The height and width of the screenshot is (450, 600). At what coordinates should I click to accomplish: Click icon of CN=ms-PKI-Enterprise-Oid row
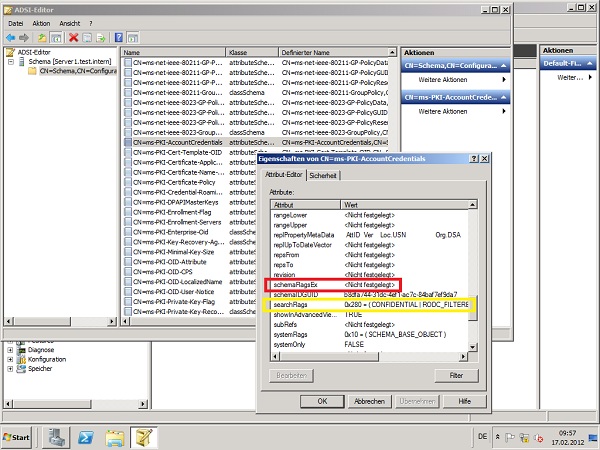(128, 232)
